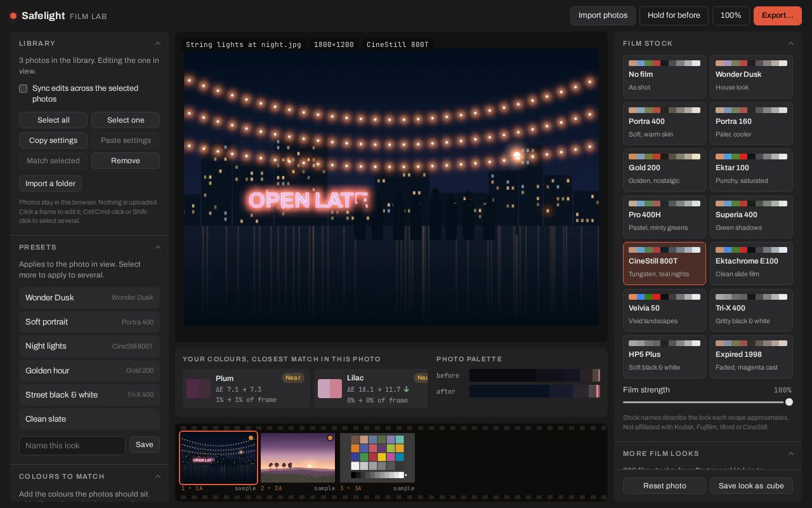Click Hold for before button
Viewport: 812px width, 508px height.
[x=674, y=15]
